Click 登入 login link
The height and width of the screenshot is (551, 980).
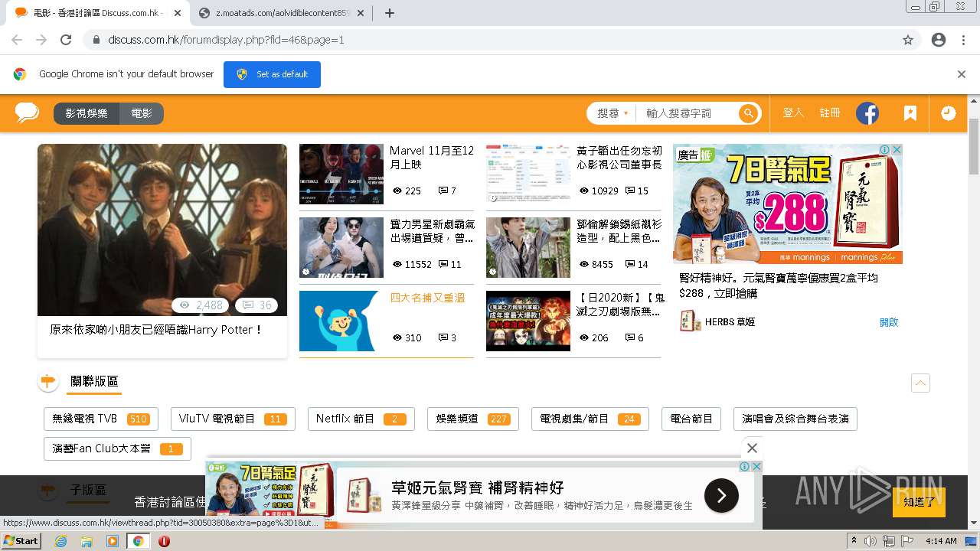point(793,112)
